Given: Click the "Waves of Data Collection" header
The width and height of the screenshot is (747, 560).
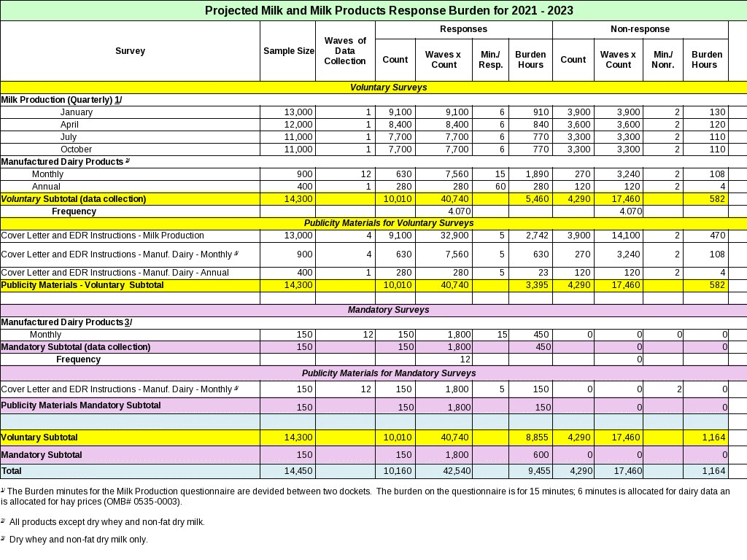Looking at the screenshot, I should click(345, 51).
